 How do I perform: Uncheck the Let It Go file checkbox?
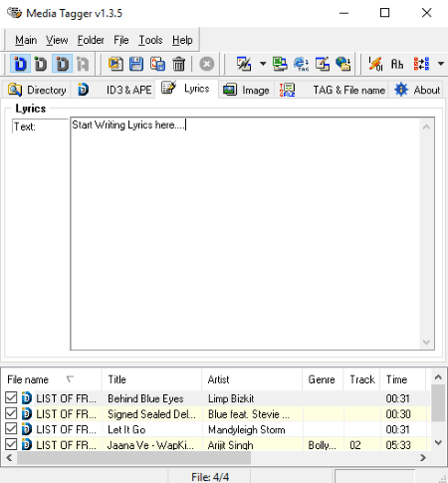11,428
